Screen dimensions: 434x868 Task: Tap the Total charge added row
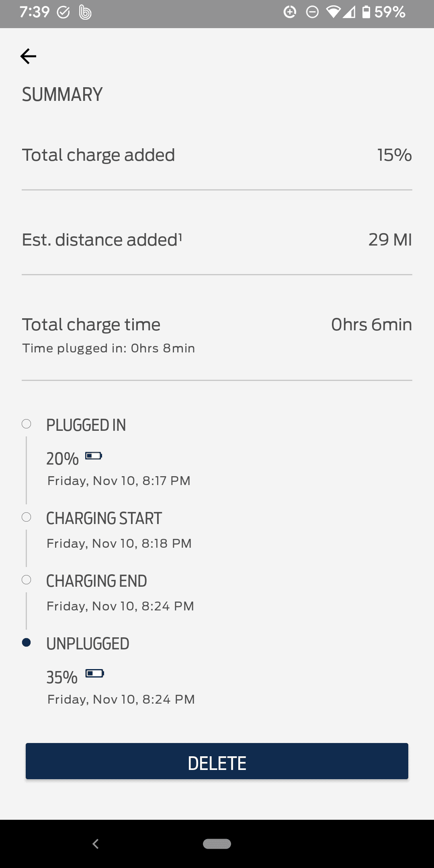tap(217, 155)
